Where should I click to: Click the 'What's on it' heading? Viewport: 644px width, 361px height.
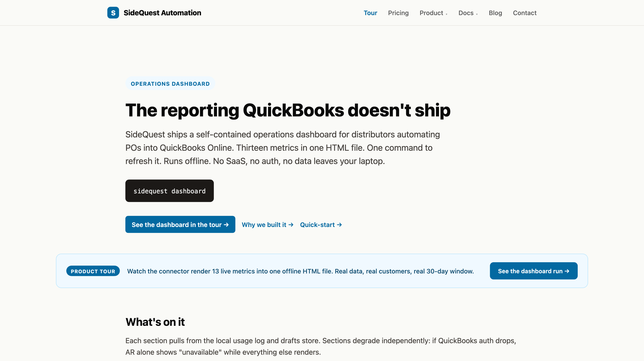click(155, 322)
